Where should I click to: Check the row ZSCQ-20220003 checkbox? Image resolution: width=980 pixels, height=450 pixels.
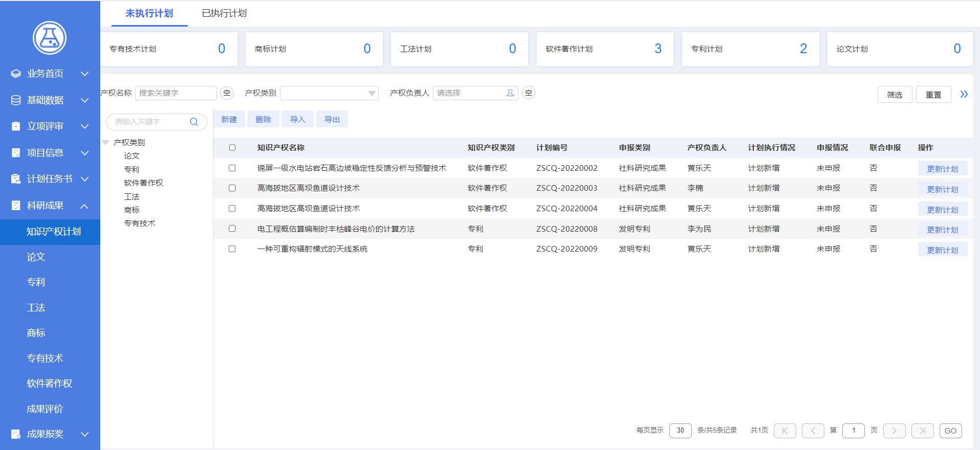pos(232,188)
